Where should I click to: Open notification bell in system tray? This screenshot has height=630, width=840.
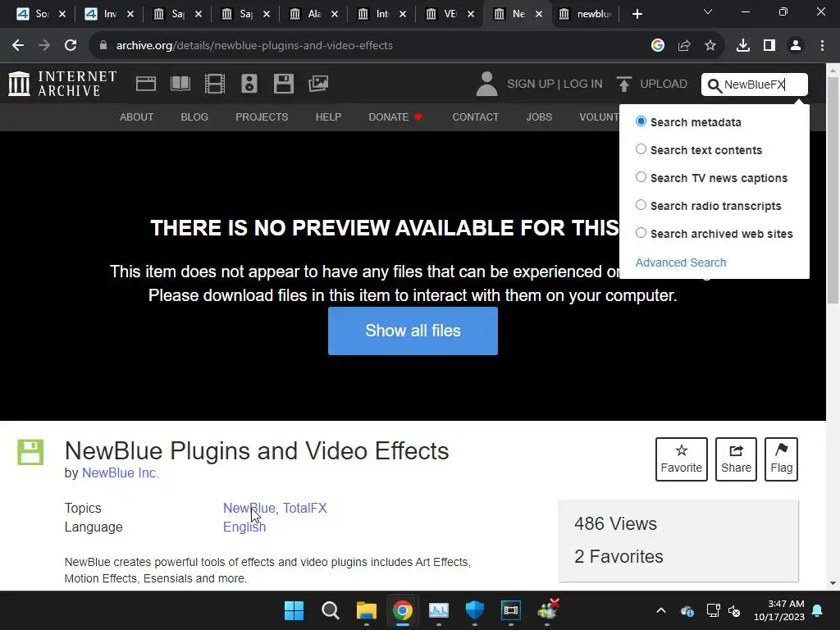(x=818, y=610)
